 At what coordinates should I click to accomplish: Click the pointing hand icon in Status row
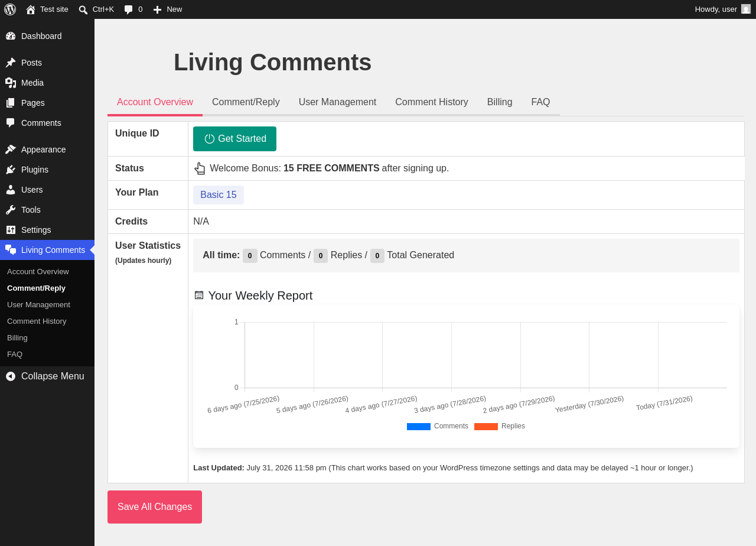[x=200, y=168]
